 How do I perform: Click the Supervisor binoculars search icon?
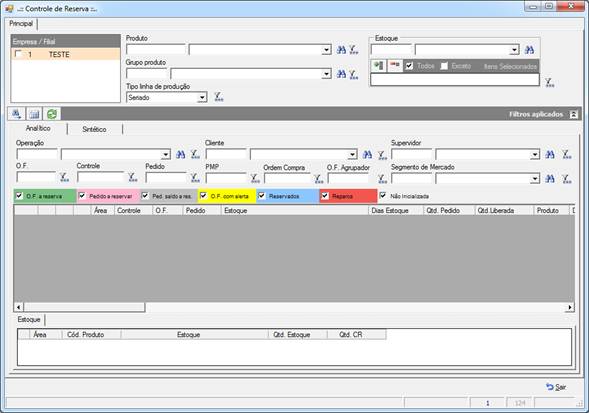(x=550, y=154)
